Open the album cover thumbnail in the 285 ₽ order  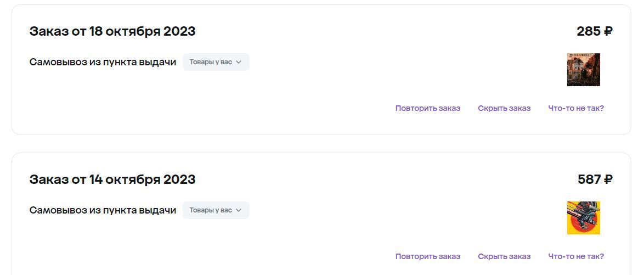tap(583, 70)
